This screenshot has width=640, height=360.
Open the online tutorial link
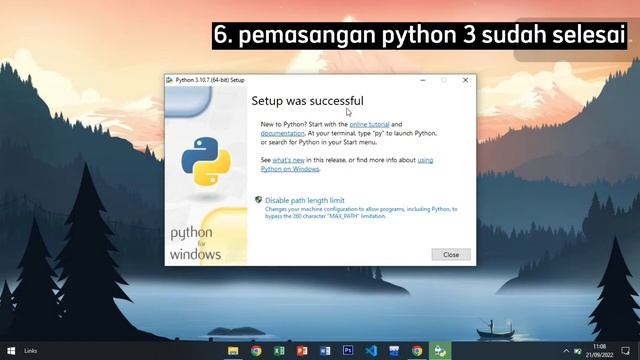369,124
